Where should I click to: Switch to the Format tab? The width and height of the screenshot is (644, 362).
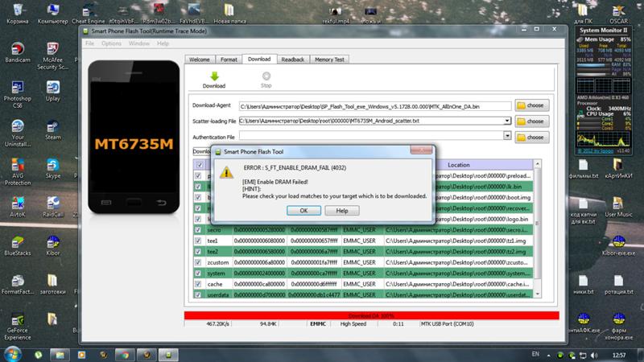pyautogui.click(x=229, y=60)
